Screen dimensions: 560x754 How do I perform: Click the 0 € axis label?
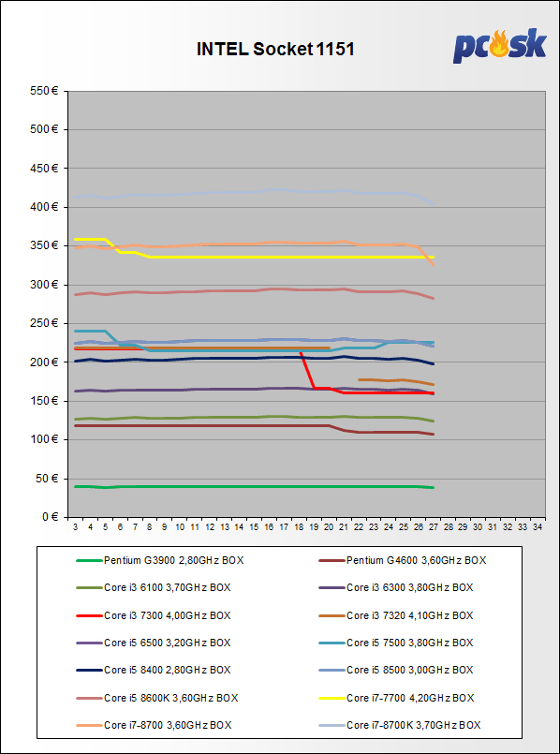click(x=50, y=517)
